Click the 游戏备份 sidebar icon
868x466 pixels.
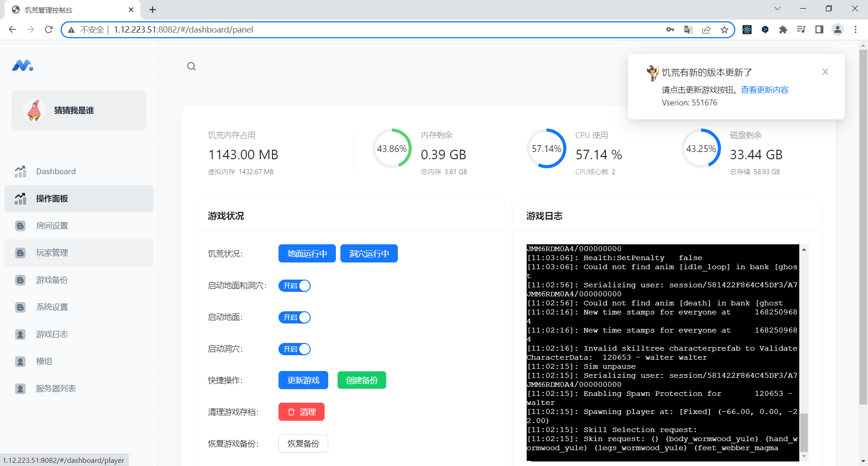tap(20, 280)
